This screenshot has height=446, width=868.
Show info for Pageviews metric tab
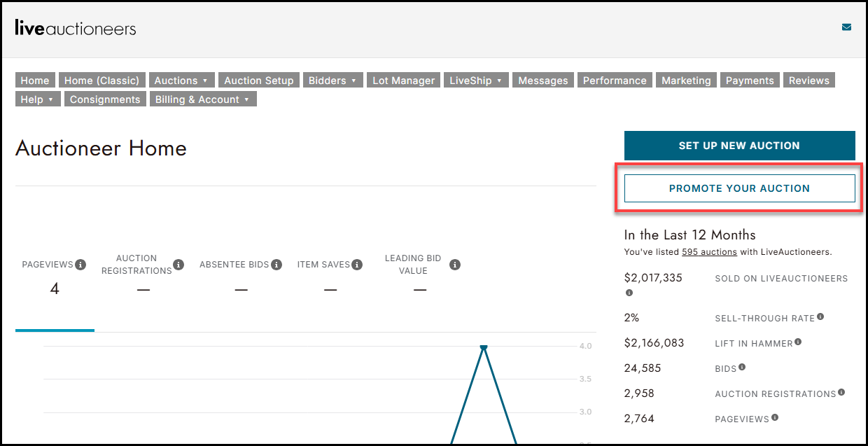pyautogui.click(x=80, y=265)
